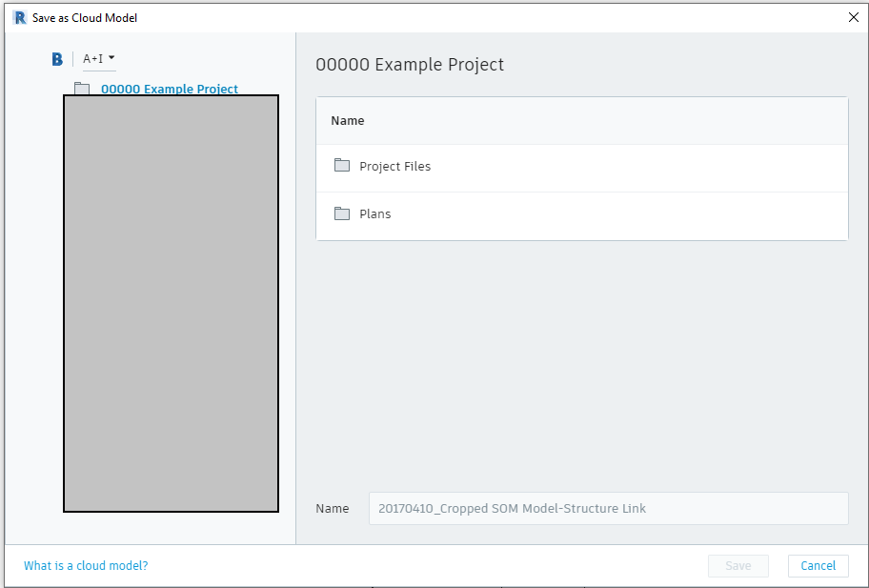Click the Save button
Screen dimensions: 869x588
tap(738, 566)
